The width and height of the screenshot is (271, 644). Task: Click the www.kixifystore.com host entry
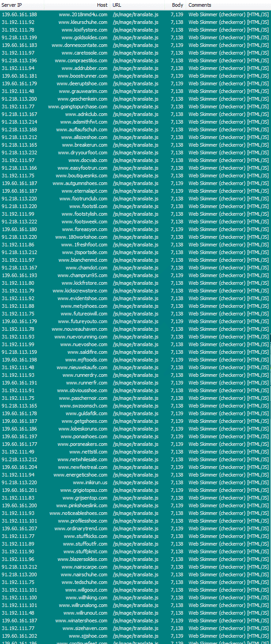click(x=84, y=30)
